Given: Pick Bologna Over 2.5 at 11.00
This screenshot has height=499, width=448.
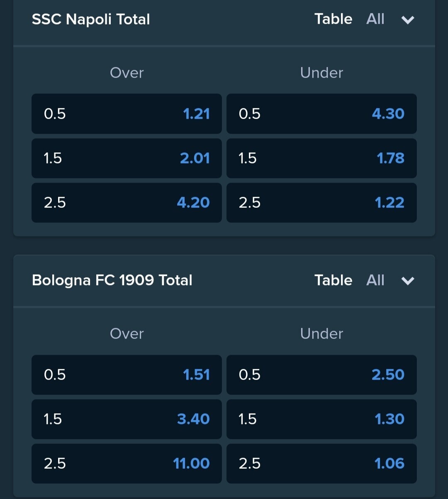Looking at the screenshot, I should point(127,463).
